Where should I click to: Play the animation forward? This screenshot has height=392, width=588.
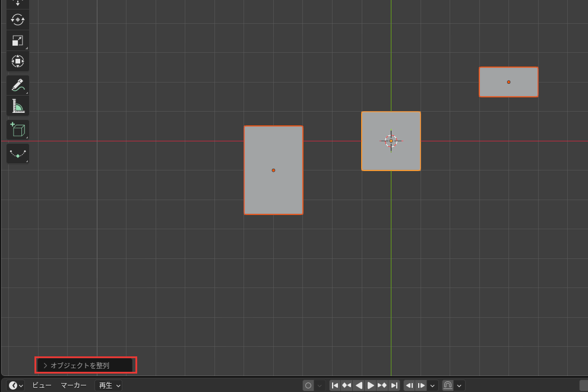[371, 385]
